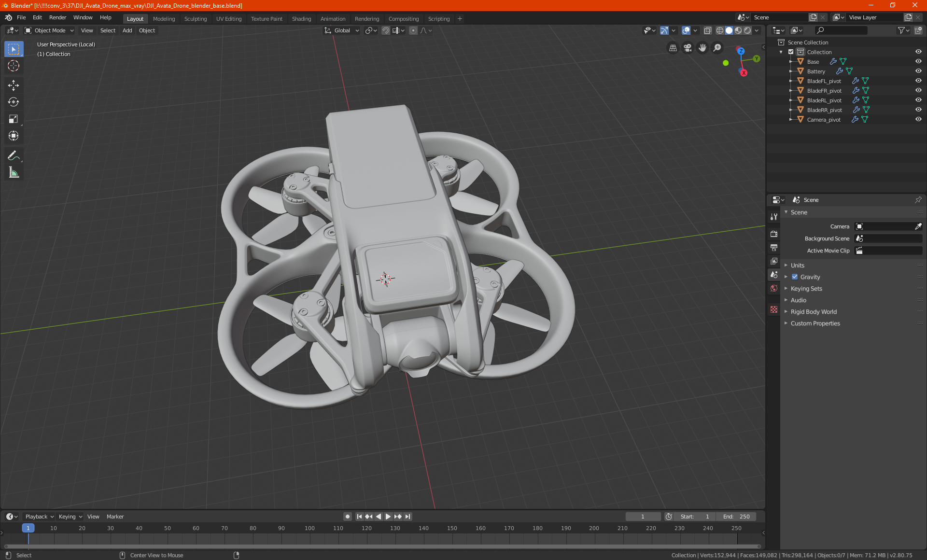This screenshot has width=927, height=560.
Task: Open the View Layer properties tab
Action: [x=774, y=261]
